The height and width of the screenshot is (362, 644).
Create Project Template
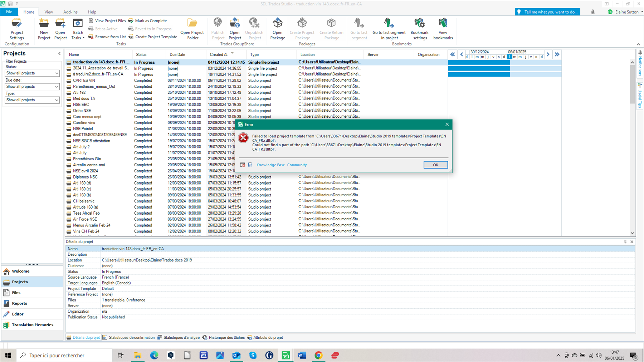153,37
